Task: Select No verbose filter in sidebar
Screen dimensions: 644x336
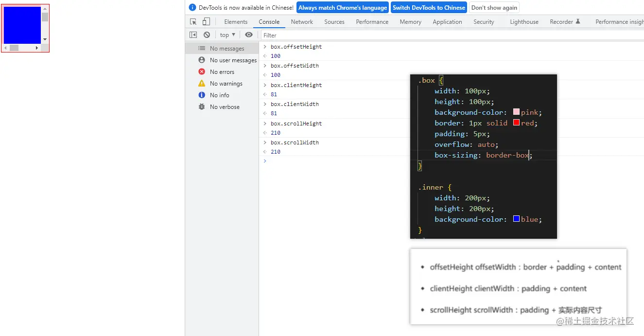Action: coord(222,107)
